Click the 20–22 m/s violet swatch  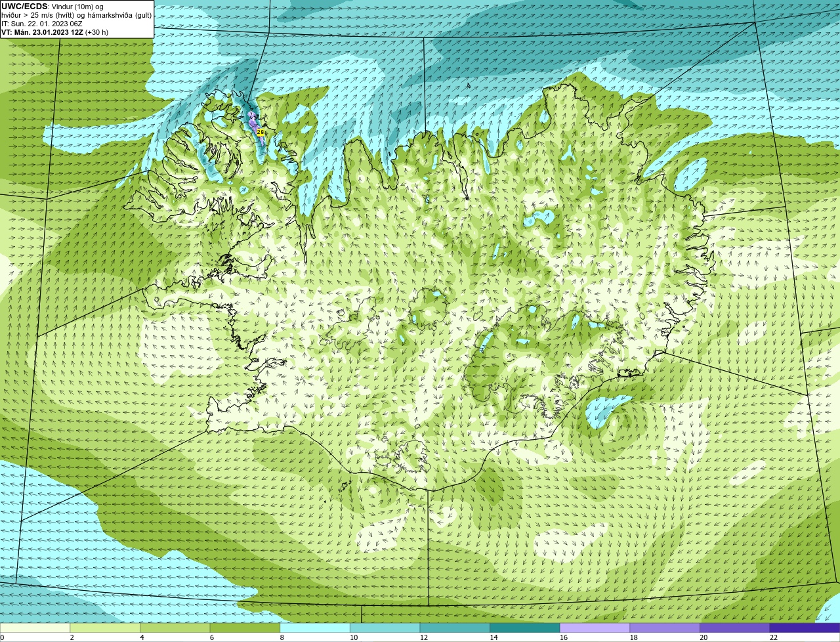coord(735,628)
